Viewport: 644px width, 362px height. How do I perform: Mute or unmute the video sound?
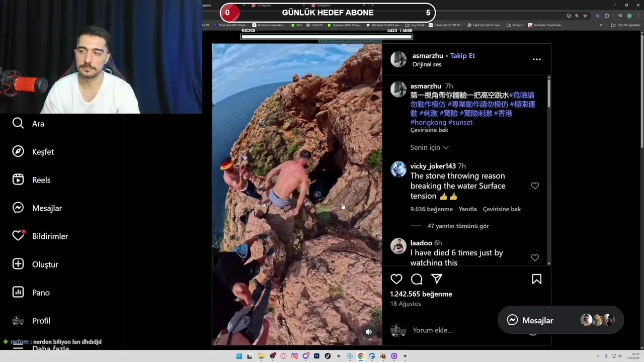(x=369, y=331)
